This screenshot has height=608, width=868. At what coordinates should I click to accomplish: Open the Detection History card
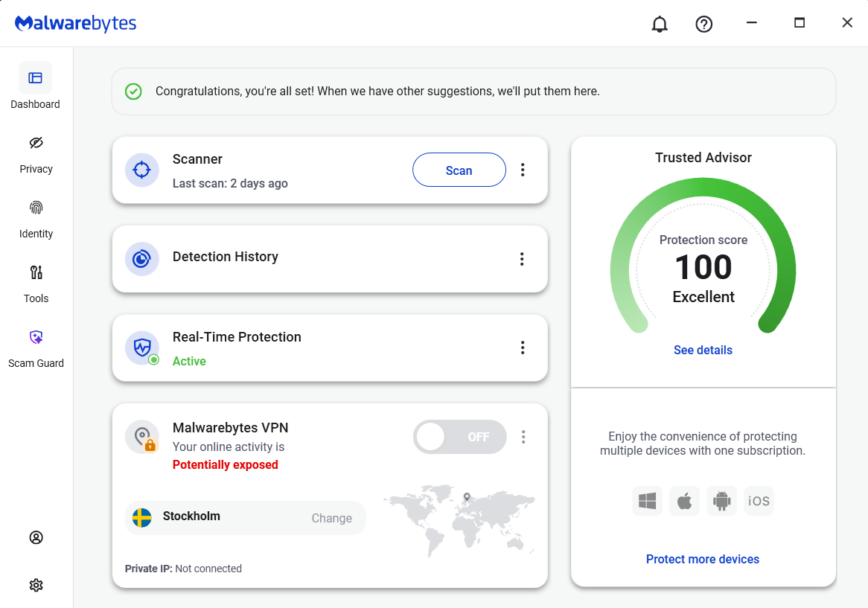coord(330,259)
